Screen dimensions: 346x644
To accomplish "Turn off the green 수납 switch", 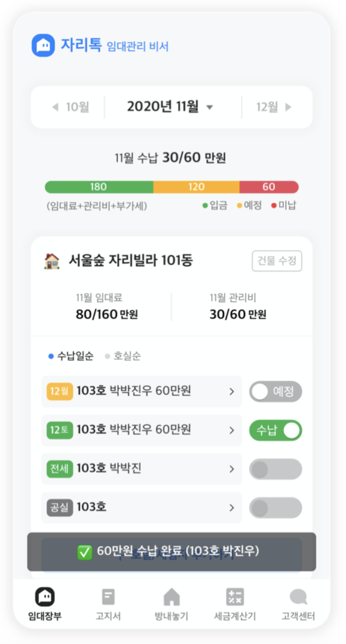I will click(275, 430).
